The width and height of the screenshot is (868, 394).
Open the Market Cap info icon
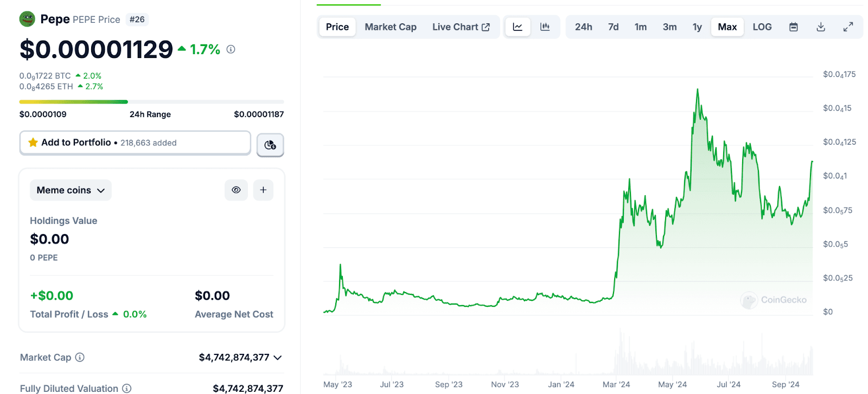pos(80,357)
